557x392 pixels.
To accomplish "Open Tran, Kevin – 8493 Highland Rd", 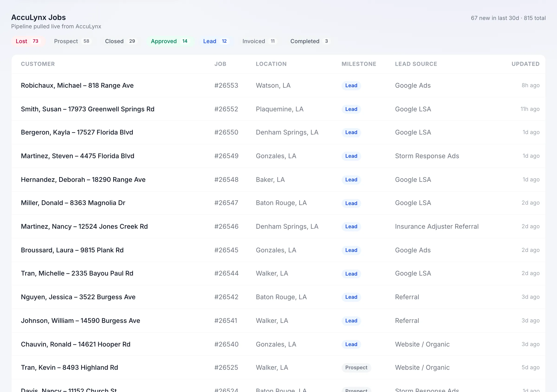I will pyautogui.click(x=69, y=367).
